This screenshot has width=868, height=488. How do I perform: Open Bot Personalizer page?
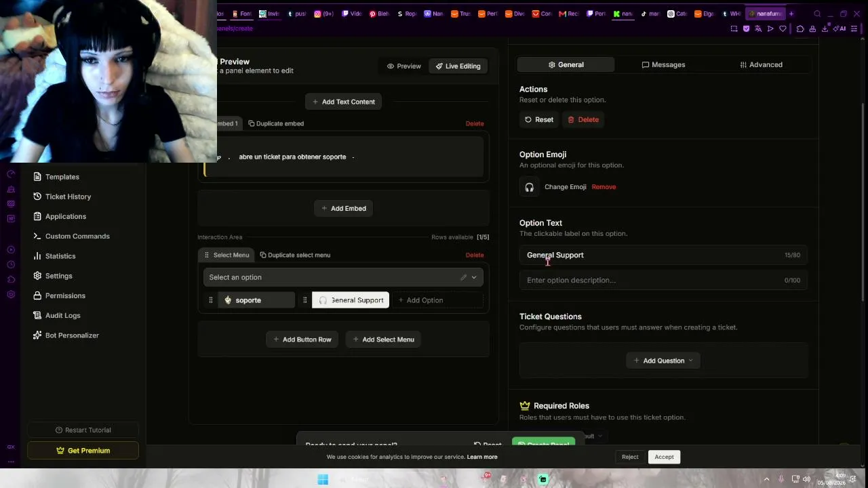[66, 335]
